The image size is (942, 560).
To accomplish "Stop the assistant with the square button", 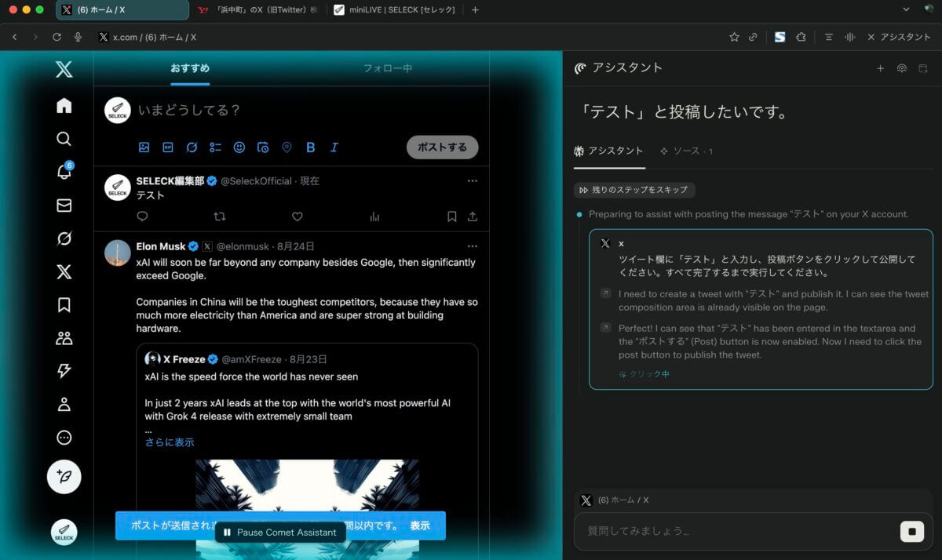I will pos(911,531).
